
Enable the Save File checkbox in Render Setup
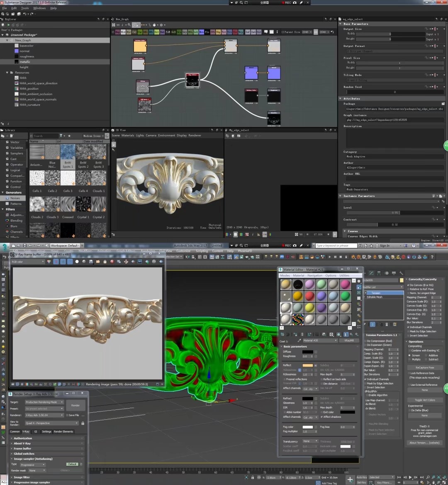click(x=67, y=415)
